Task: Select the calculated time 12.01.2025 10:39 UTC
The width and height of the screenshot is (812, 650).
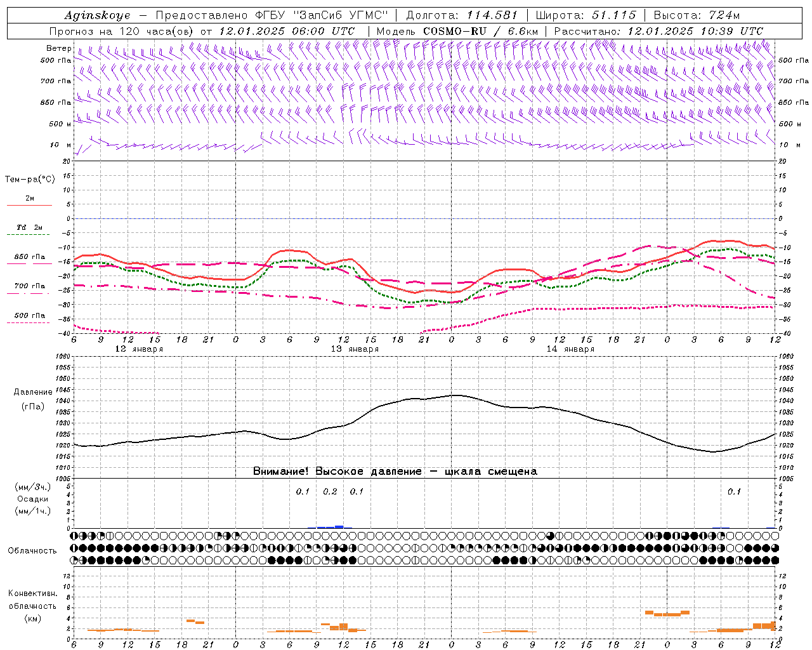Action: pos(695,31)
